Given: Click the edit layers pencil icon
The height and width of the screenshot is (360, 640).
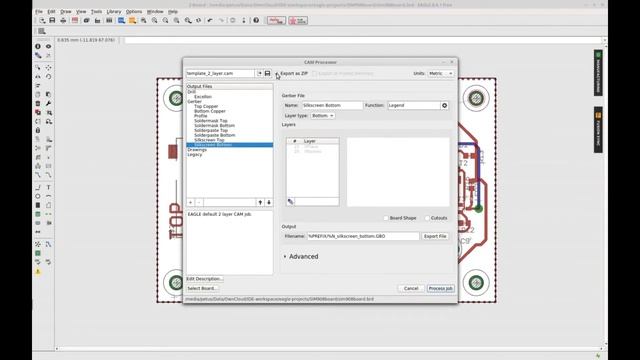Looking at the screenshot, I should (290, 202).
